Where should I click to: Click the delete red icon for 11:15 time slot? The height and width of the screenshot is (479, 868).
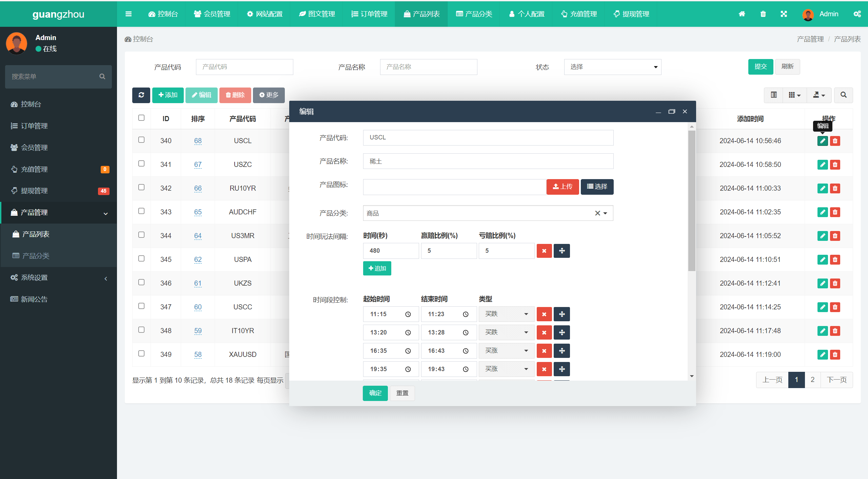(543, 314)
